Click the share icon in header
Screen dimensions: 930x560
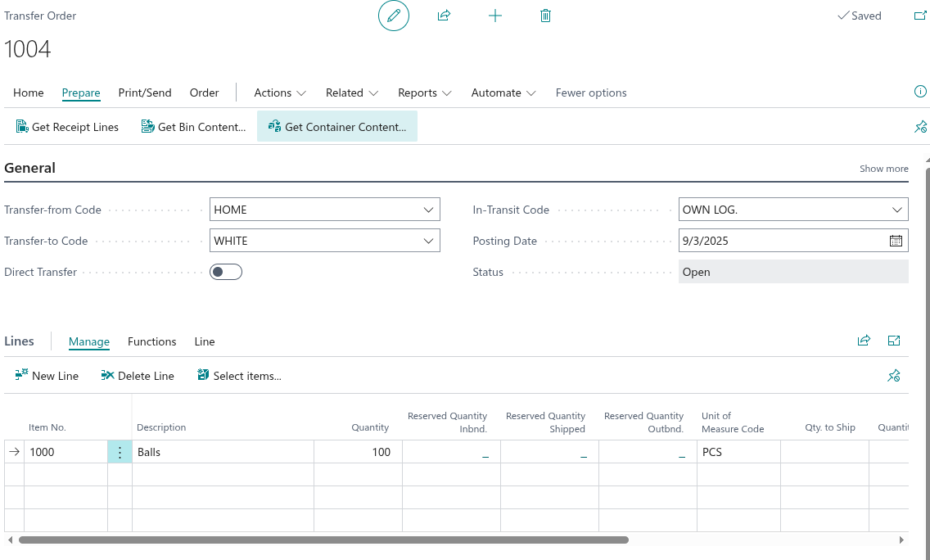444,16
